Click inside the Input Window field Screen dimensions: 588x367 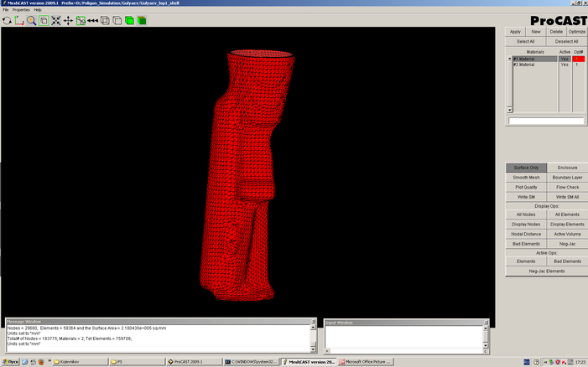[403, 337]
